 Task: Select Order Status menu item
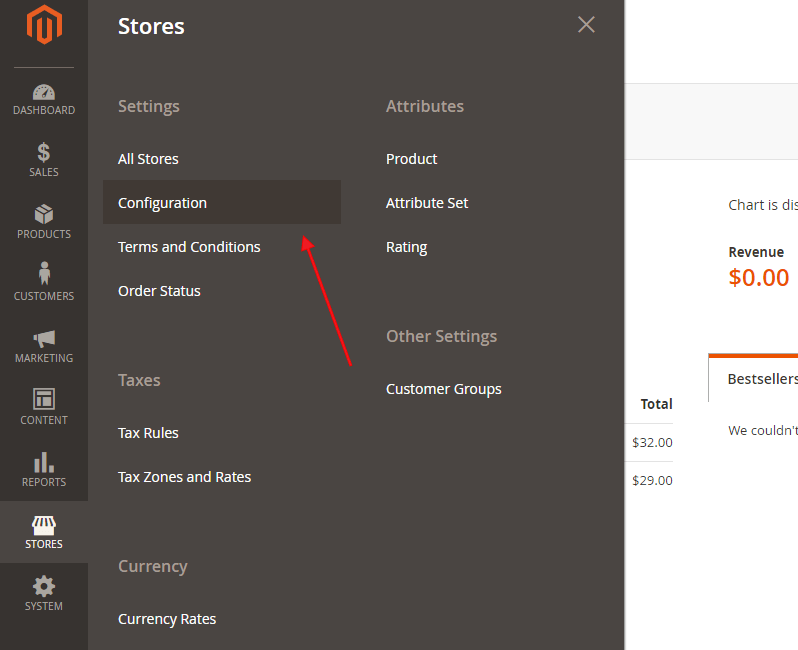[159, 291]
